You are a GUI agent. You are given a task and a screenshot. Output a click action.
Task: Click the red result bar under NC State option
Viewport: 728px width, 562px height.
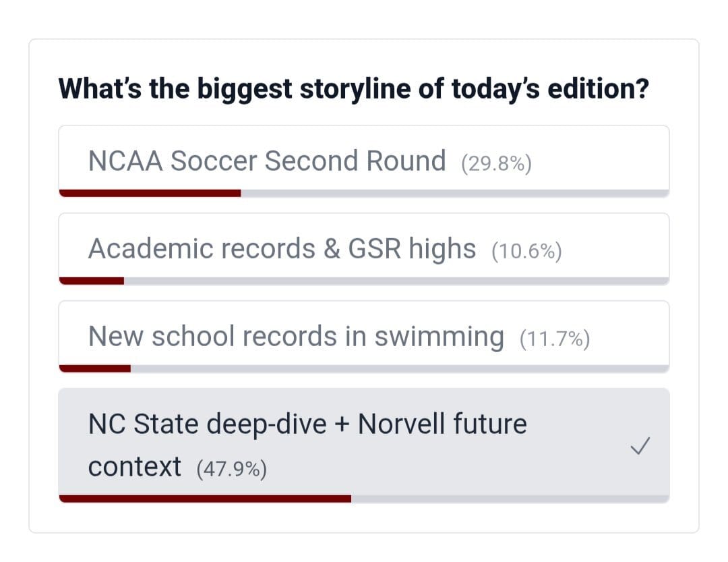click(x=205, y=499)
